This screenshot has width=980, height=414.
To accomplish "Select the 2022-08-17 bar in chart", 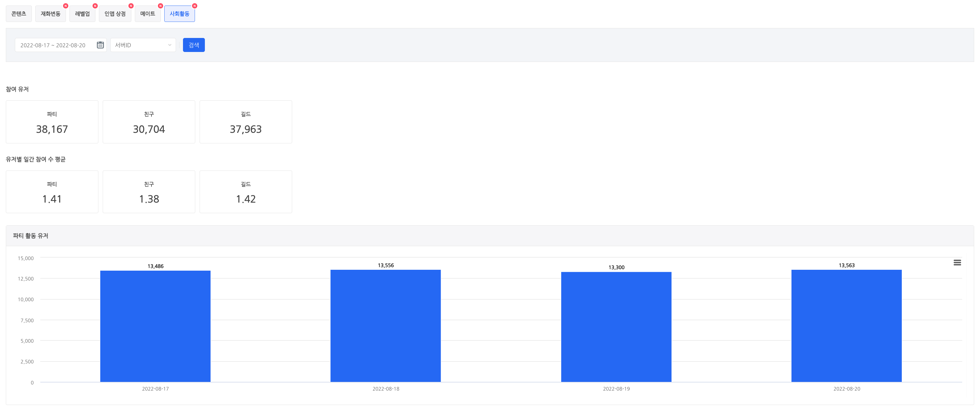I will [x=155, y=326].
